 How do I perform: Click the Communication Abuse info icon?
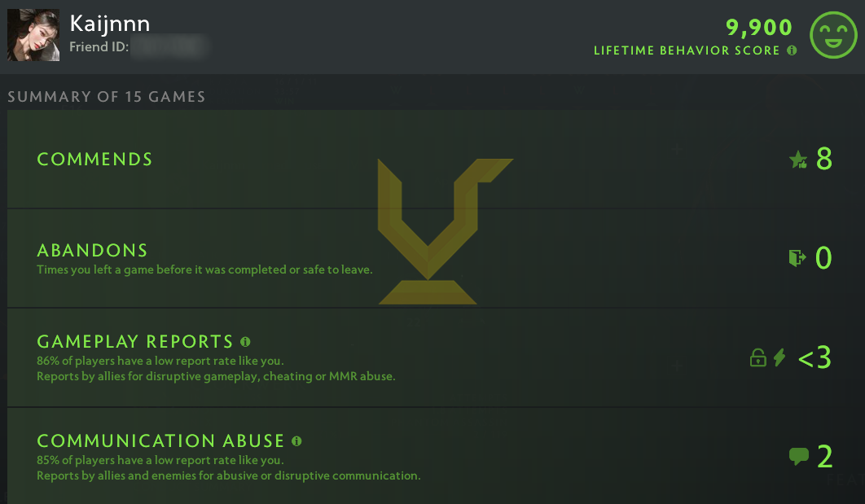click(x=296, y=441)
